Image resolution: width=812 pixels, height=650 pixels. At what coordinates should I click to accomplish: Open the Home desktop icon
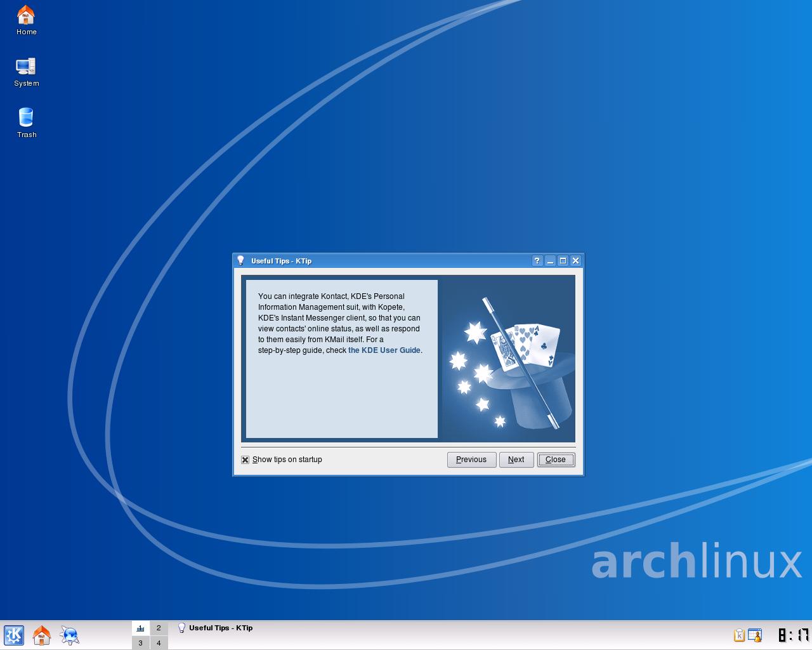click(26, 20)
